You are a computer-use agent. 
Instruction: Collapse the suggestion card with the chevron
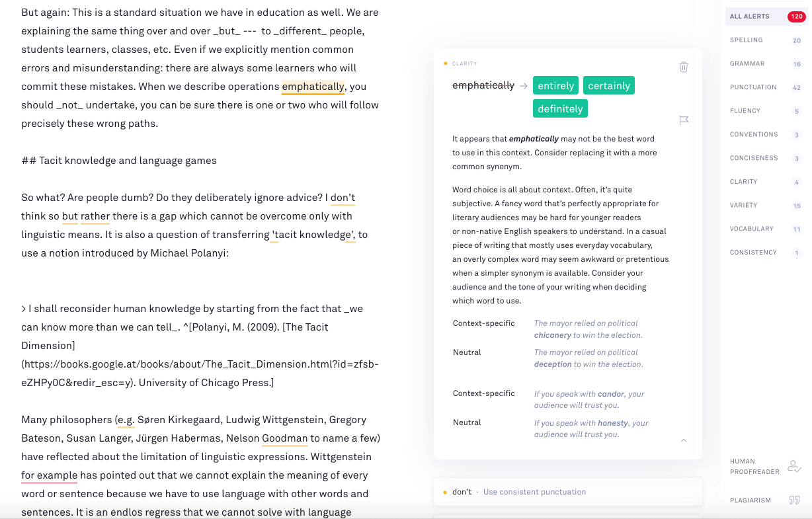coord(684,440)
